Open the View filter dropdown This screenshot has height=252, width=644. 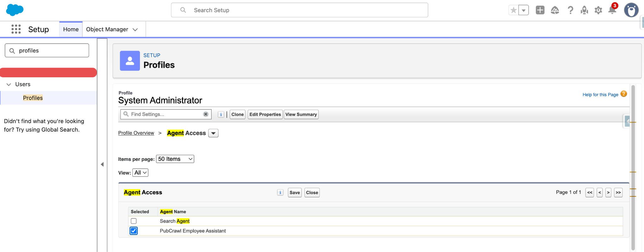tap(140, 173)
